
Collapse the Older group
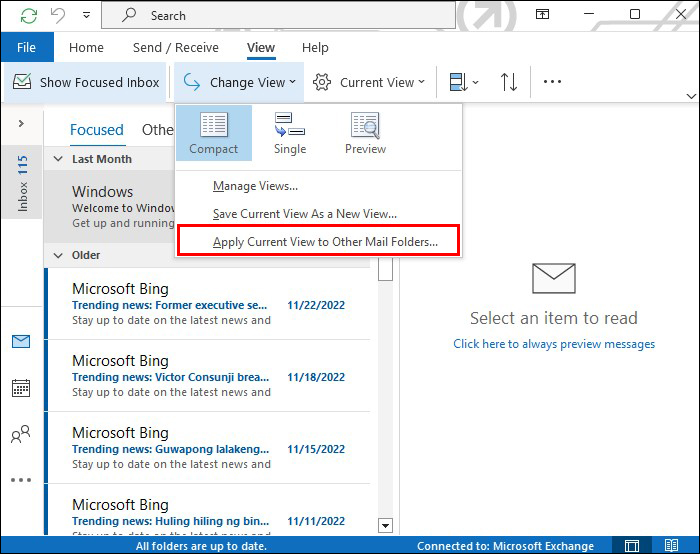pos(58,255)
